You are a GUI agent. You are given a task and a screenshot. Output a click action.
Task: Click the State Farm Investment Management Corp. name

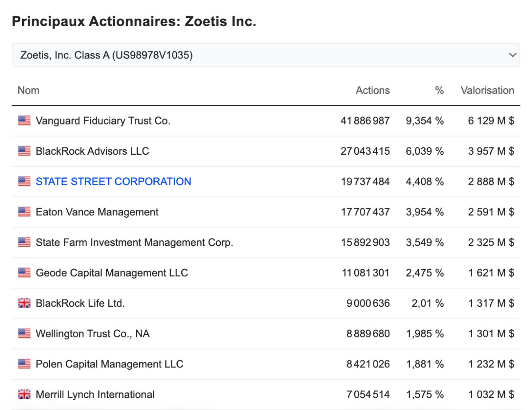click(x=134, y=242)
